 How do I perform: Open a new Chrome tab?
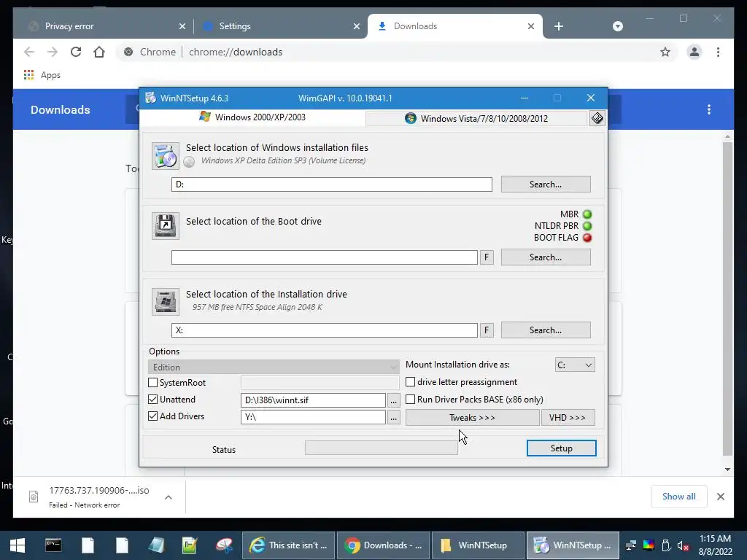pos(559,26)
